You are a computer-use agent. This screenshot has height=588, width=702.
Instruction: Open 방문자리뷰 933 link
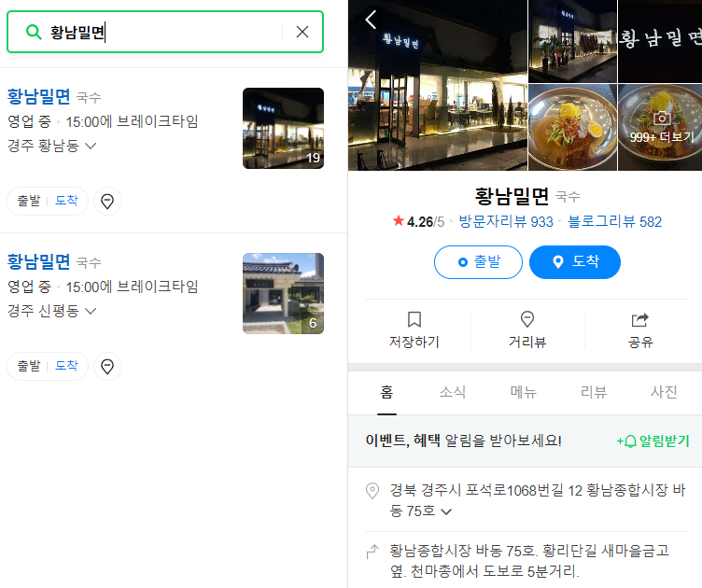506,221
